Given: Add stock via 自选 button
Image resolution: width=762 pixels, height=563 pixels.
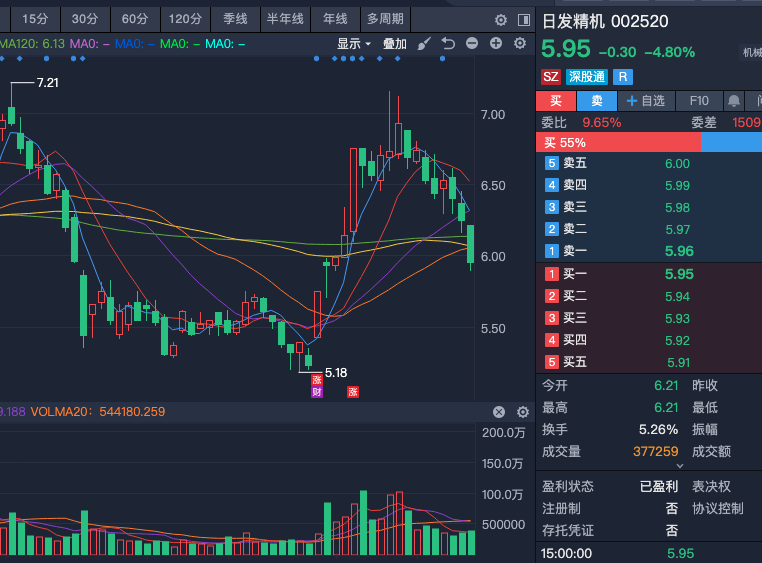Looking at the screenshot, I should (646, 101).
